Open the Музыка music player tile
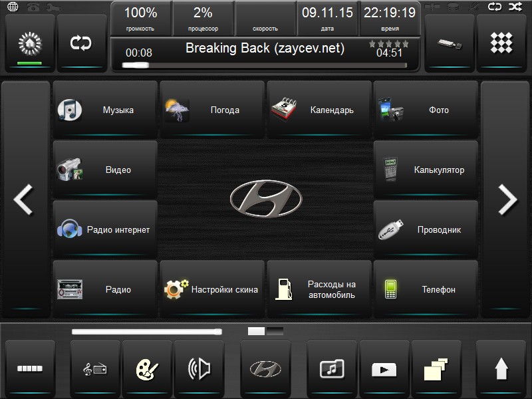Screen dimensions: 532x399 pyautogui.click(x=105, y=109)
